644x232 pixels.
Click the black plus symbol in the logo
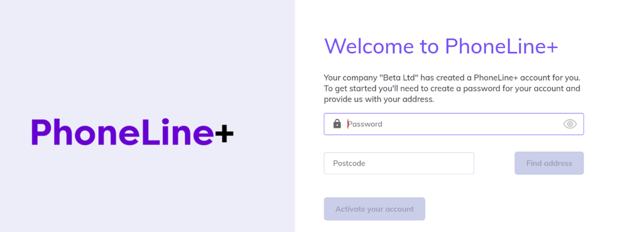pos(224,134)
